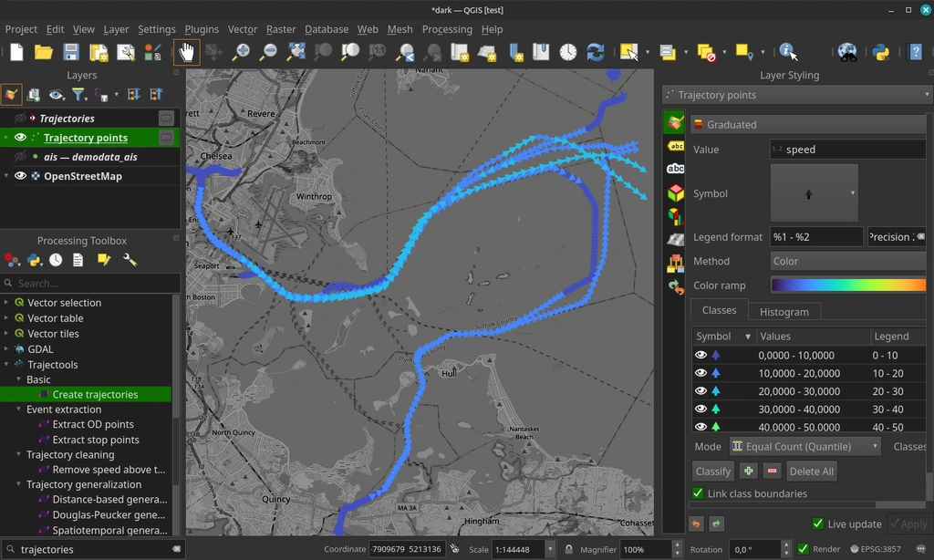Click the Delete All button
The image size is (934, 560).
pyautogui.click(x=811, y=472)
